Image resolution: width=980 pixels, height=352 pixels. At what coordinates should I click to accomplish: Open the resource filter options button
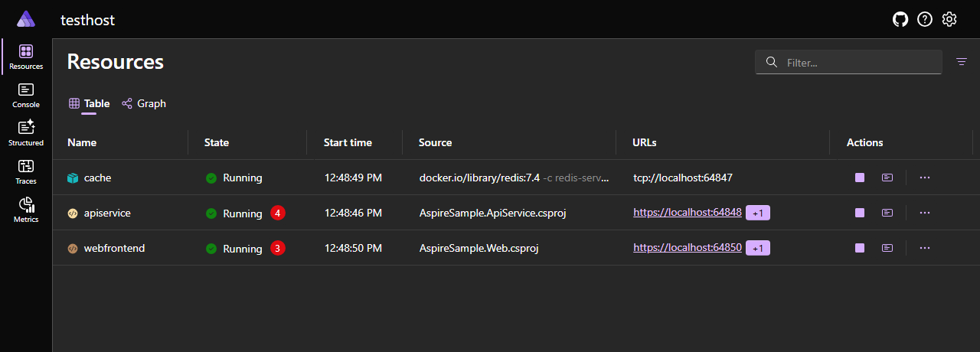coord(962,62)
